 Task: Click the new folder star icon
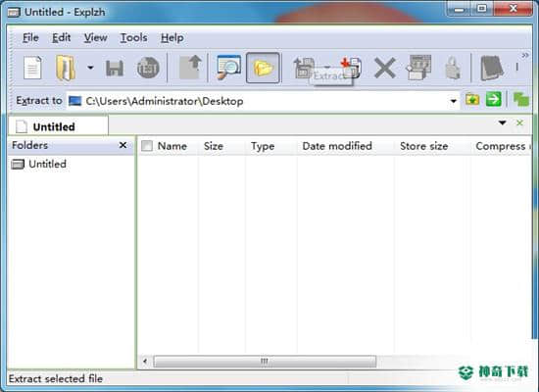472,100
